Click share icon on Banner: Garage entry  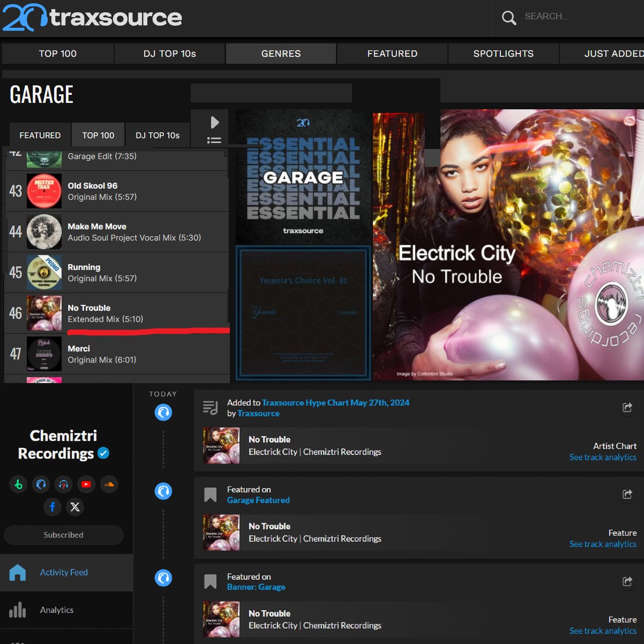627,581
